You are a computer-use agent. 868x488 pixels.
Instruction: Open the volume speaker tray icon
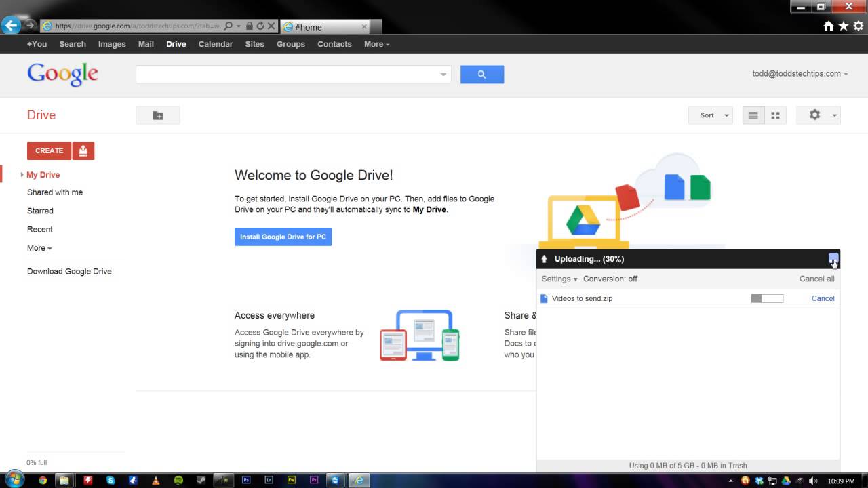pos(812,481)
